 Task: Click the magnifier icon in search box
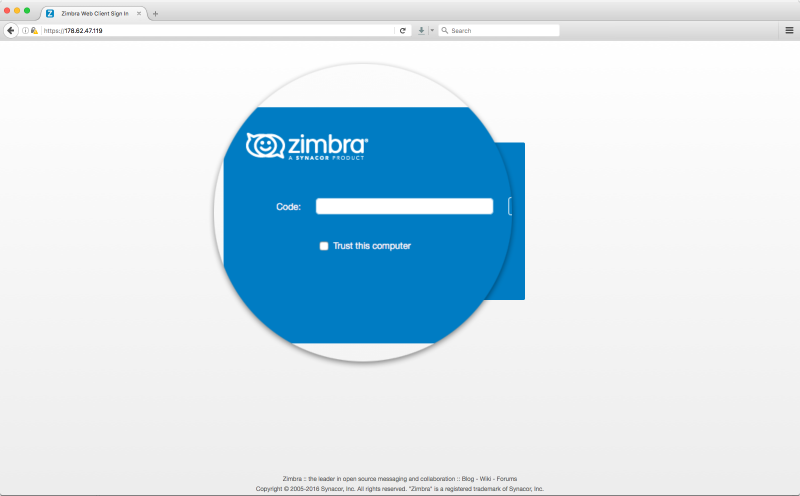(x=444, y=31)
